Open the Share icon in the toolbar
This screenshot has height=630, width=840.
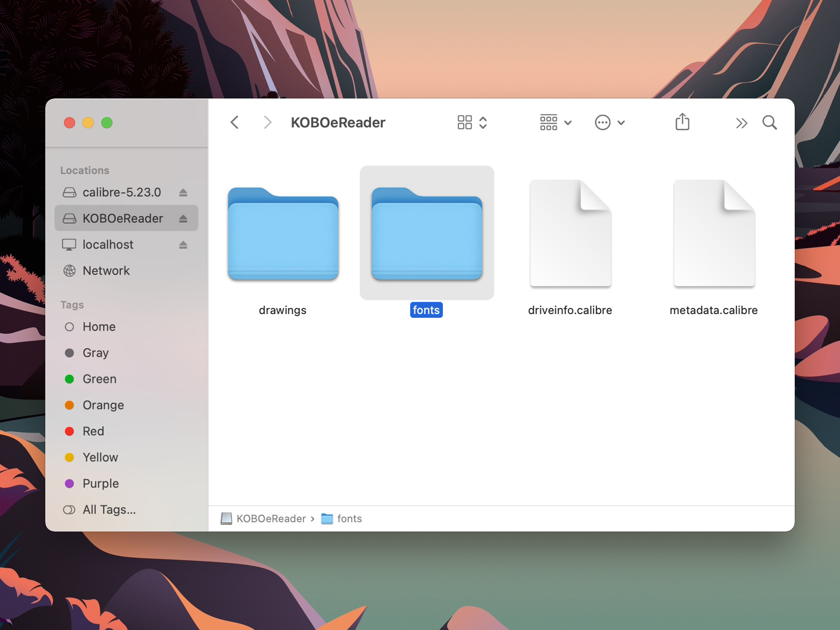[x=682, y=122]
